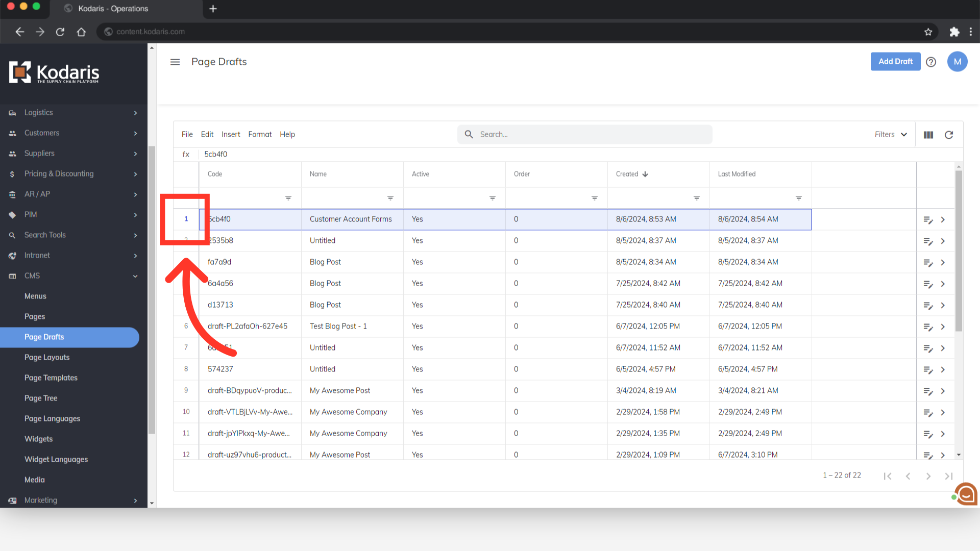Screen dimensions: 980x551
Task: Expand the Filters dropdown
Action: [891, 135]
